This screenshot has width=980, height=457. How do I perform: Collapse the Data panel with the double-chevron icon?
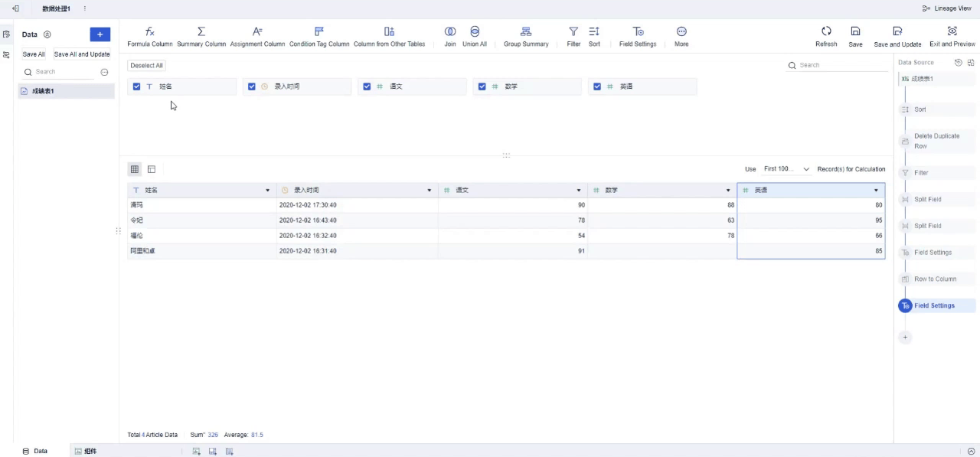click(47, 34)
